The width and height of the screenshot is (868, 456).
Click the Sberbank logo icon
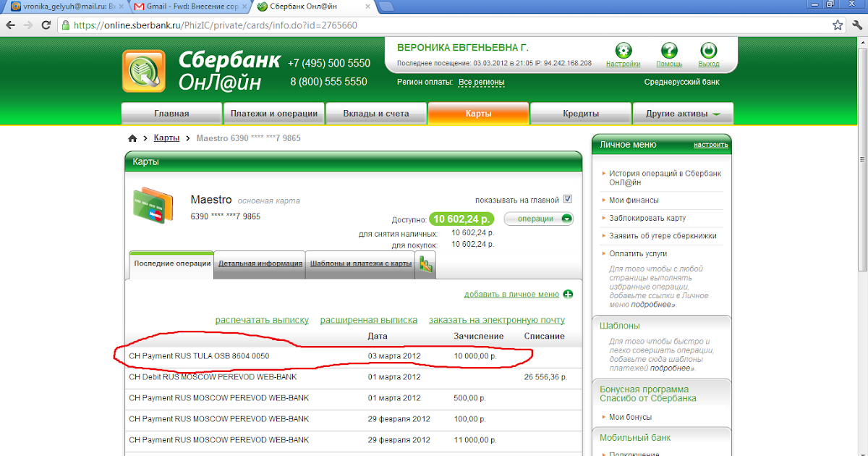[x=143, y=71]
